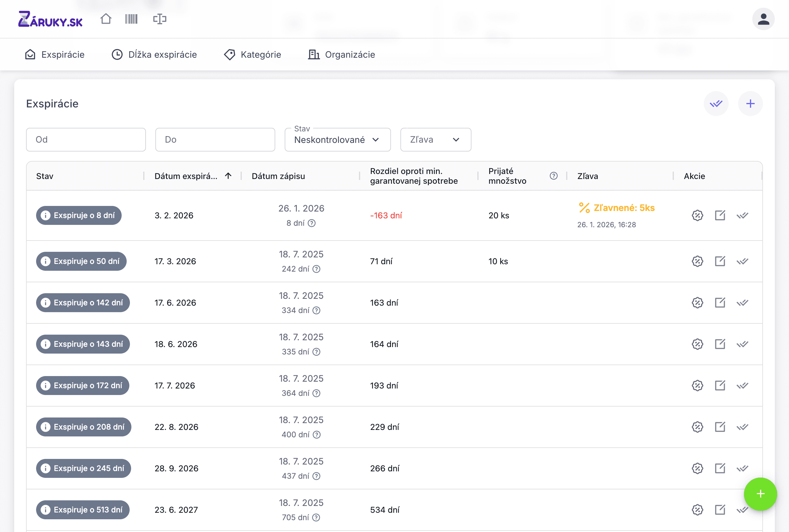
Task: Open the Zľava filter dropdown
Action: click(x=435, y=140)
